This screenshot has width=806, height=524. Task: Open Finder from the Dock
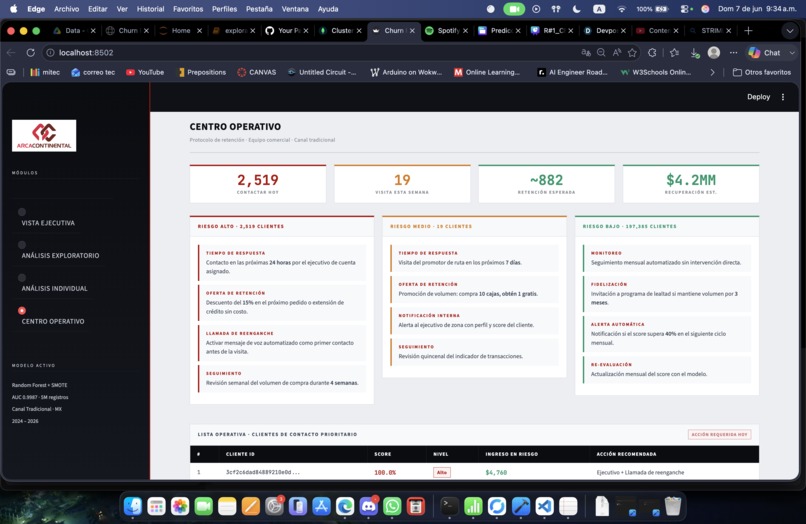tap(133, 506)
